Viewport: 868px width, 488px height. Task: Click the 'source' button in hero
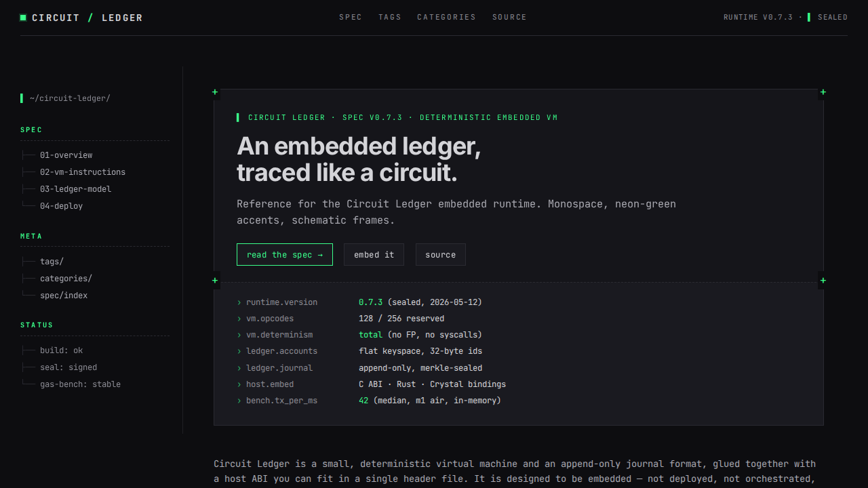click(441, 255)
